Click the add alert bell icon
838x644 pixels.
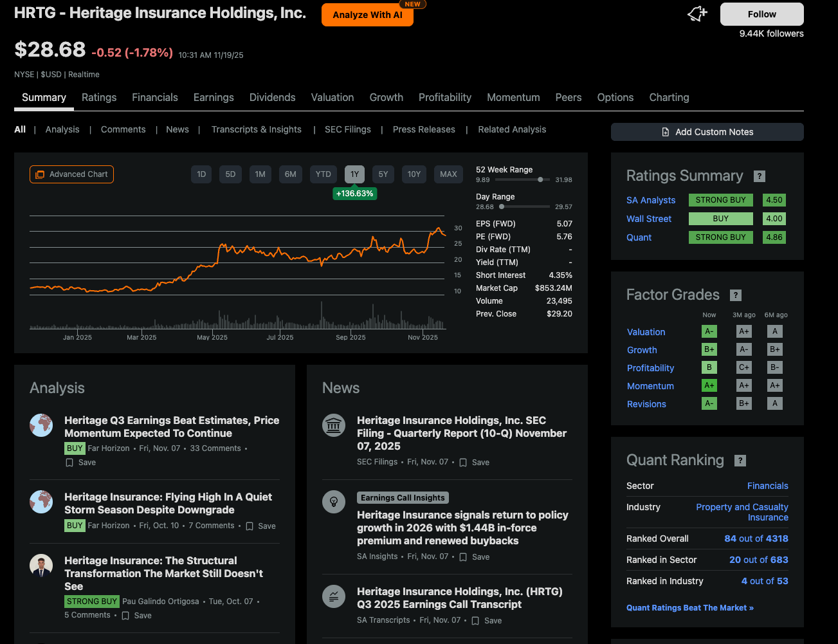click(x=698, y=14)
